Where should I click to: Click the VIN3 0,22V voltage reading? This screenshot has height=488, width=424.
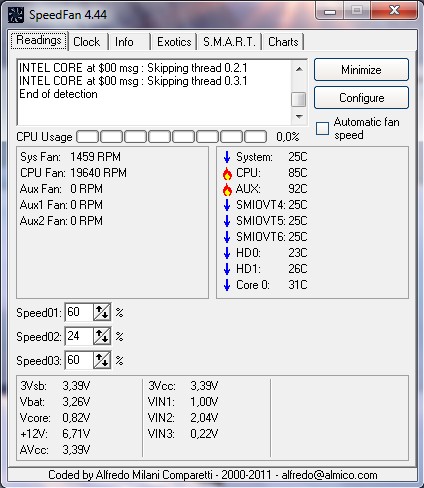183,434
